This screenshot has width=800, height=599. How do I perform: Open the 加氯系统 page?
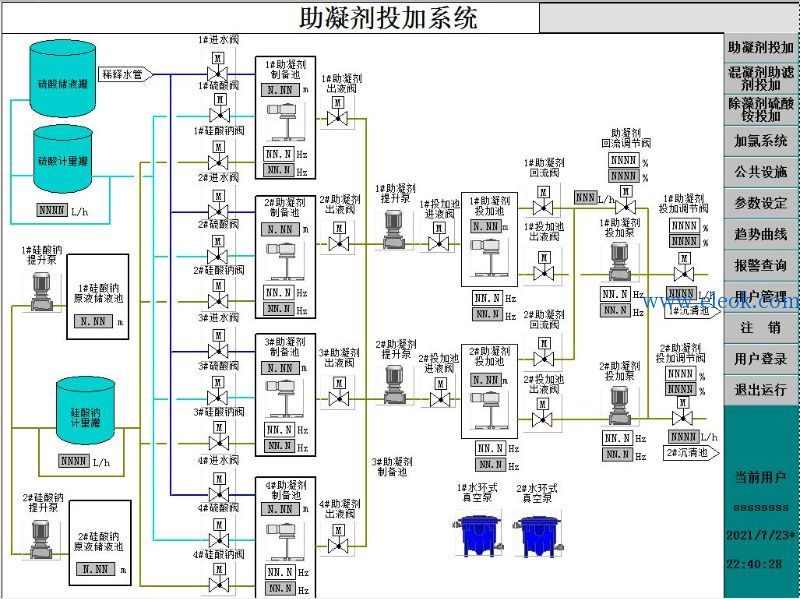click(760, 141)
